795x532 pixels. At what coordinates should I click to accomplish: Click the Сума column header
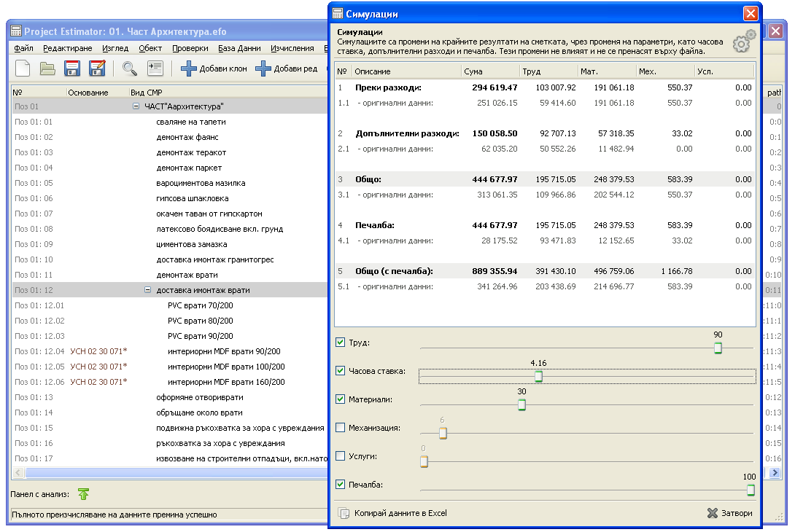tap(490, 71)
